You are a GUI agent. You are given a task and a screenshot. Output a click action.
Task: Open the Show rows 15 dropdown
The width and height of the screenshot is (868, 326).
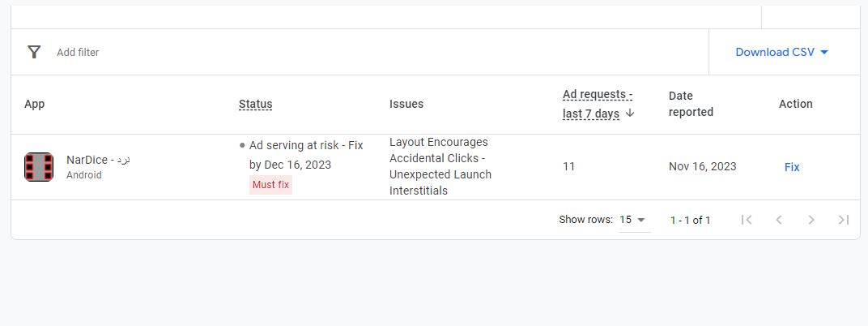[x=632, y=220]
